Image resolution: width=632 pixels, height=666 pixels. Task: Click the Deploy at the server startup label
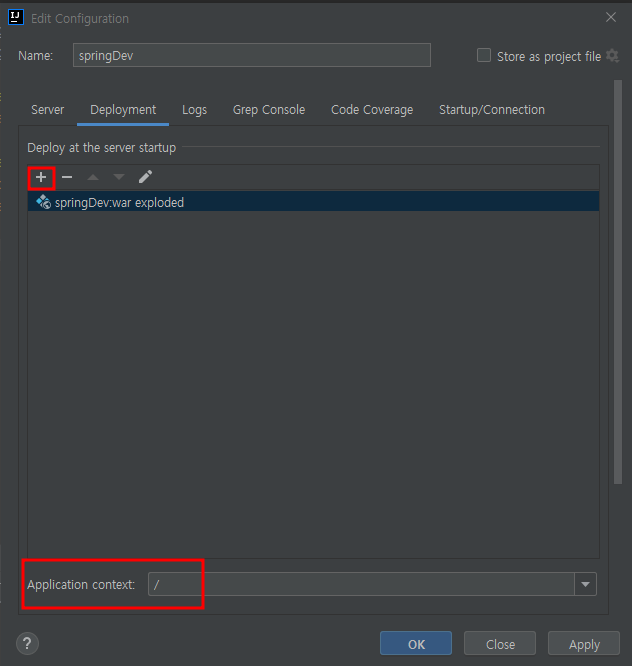(x=102, y=147)
